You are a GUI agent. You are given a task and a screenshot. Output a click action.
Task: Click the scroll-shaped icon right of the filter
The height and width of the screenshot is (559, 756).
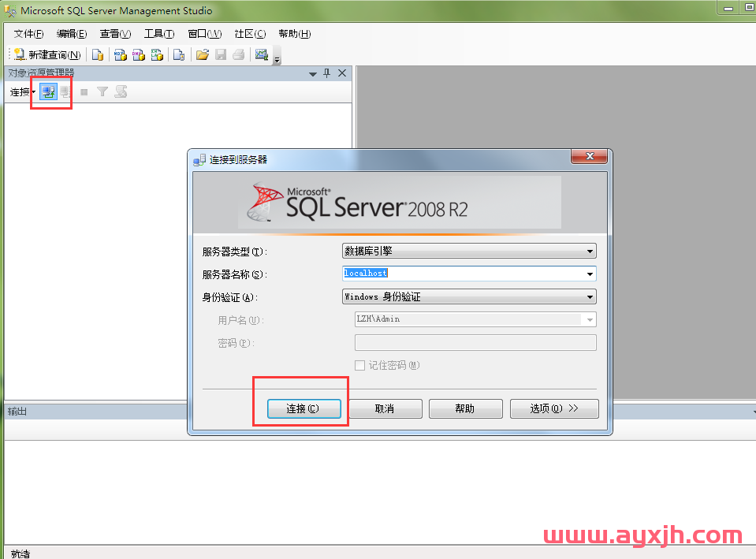click(121, 91)
